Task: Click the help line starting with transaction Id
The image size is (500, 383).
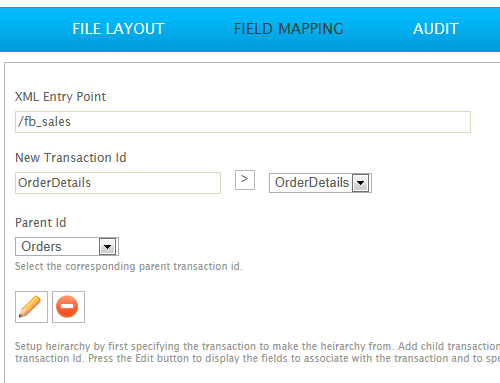Action: click(257, 358)
